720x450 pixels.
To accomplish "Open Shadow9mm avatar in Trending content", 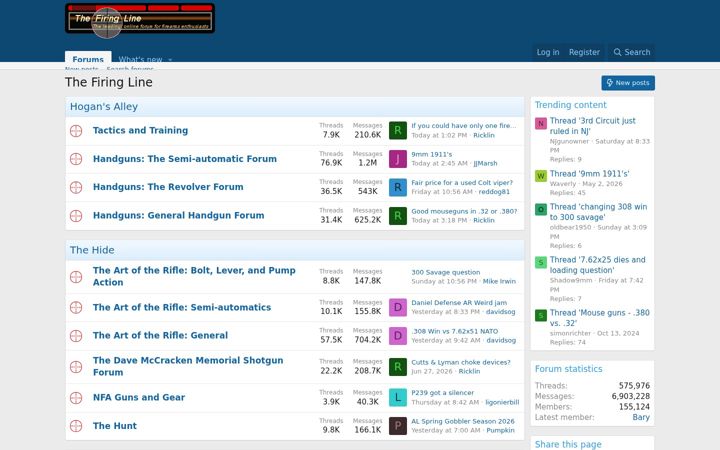I will [x=541, y=262].
